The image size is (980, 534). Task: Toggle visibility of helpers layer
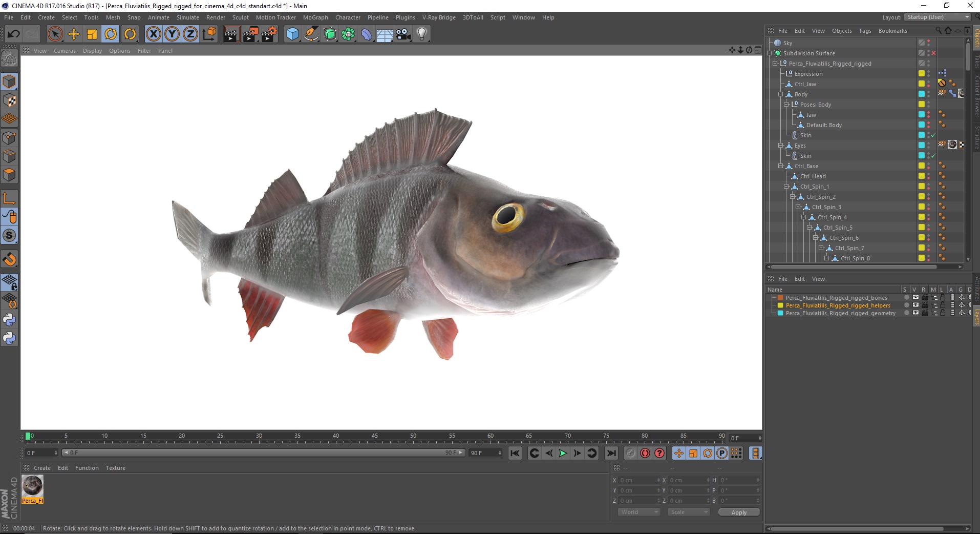tap(915, 305)
